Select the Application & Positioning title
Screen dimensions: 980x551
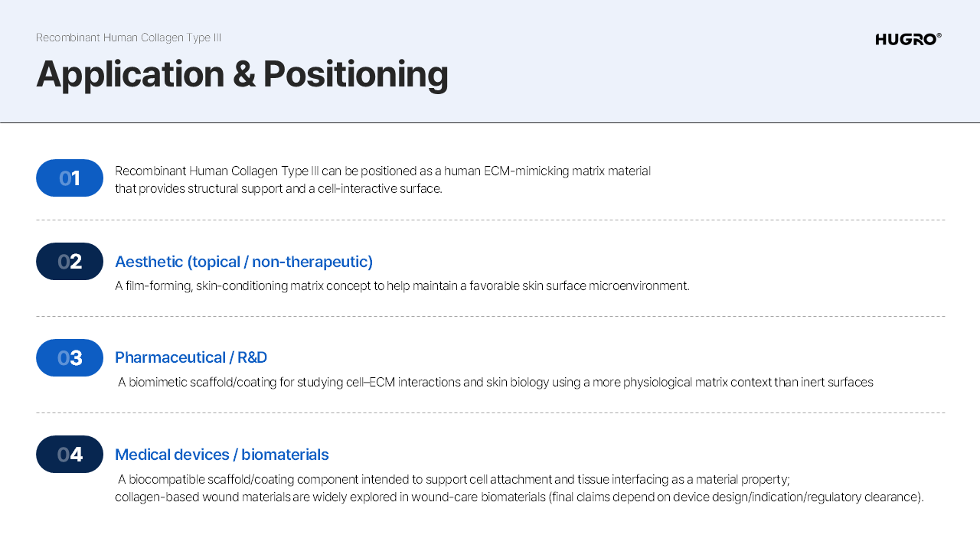point(242,74)
